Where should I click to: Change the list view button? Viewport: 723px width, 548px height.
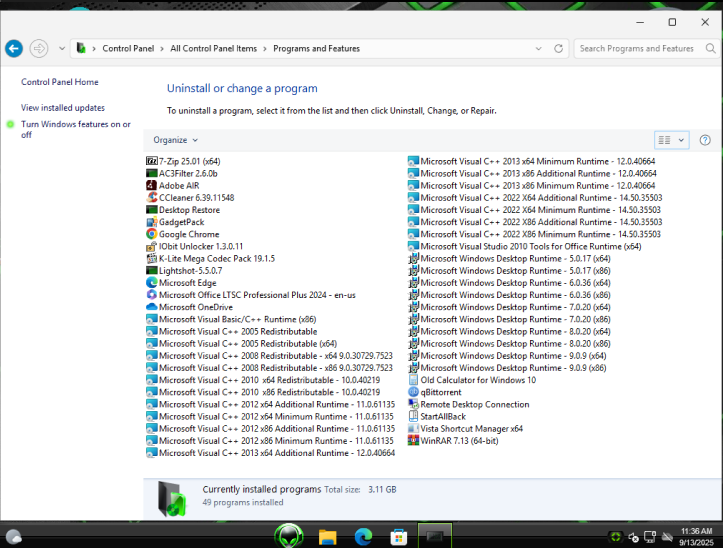click(x=664, y=140)
